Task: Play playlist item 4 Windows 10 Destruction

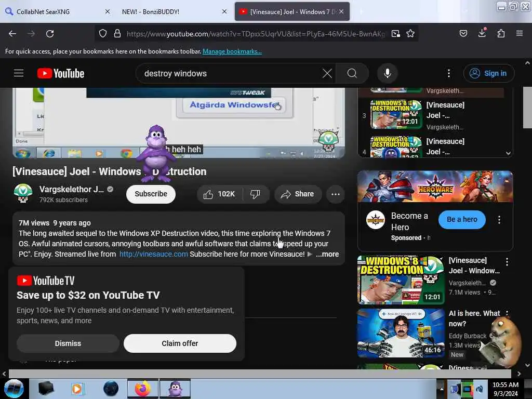Action: (396, 147)
